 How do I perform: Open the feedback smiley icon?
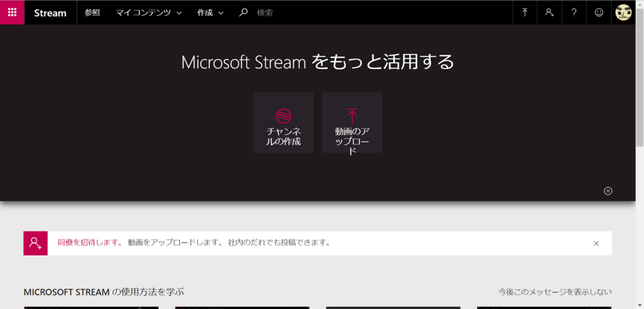pyautogui.click(x=599, y=13)
